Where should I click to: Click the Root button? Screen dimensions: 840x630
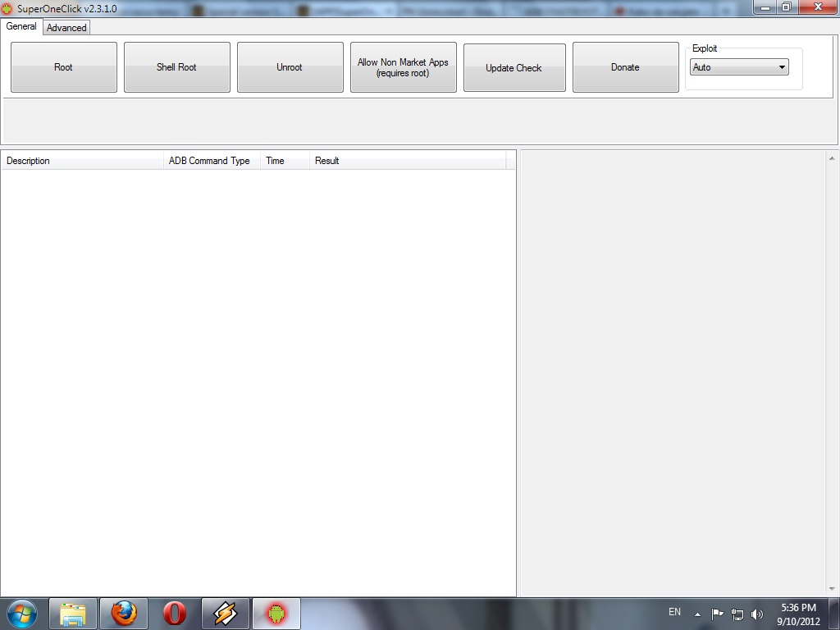click(x=64, y=67)
